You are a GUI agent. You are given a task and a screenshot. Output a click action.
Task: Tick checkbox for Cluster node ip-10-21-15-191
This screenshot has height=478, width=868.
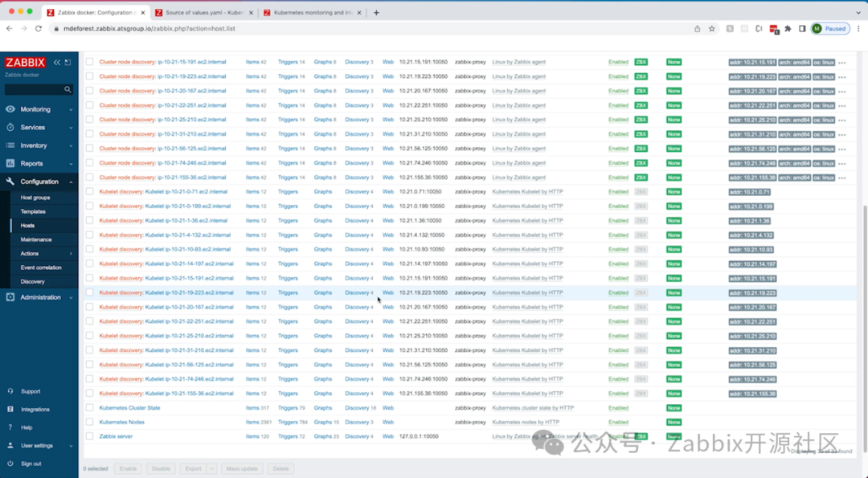click(89, 62)
